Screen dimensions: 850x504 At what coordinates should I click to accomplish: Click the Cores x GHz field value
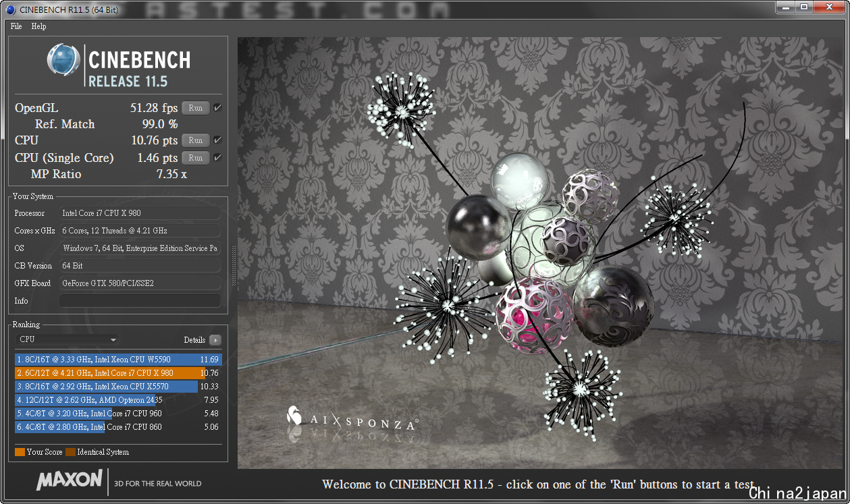click(140, 231)
